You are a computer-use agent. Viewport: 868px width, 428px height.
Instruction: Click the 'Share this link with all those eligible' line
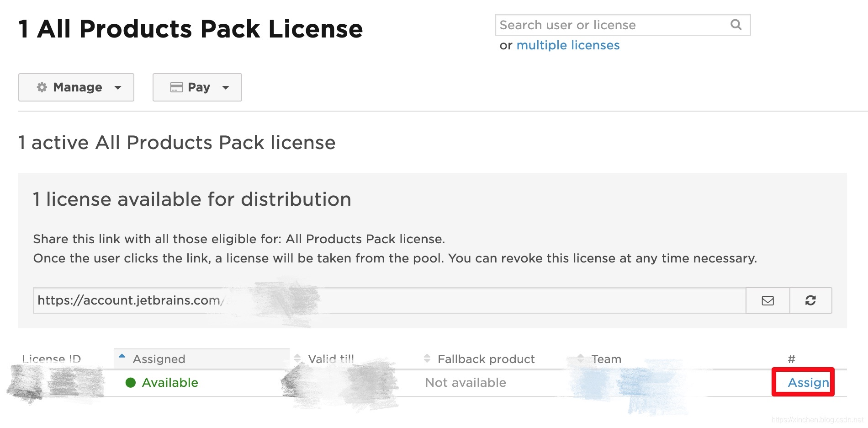coord(239,239)
